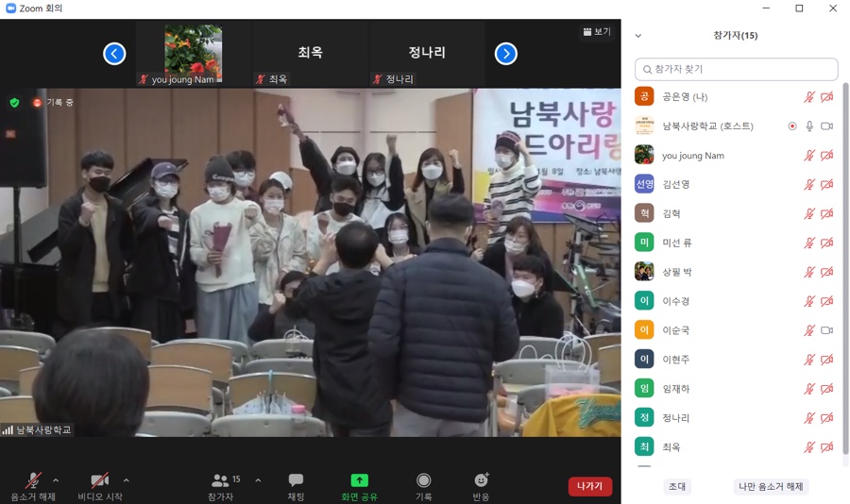Click muted mic icon for you joung Nam
Image resolution: width=850 pixels, height=504 pixels.
808,156
